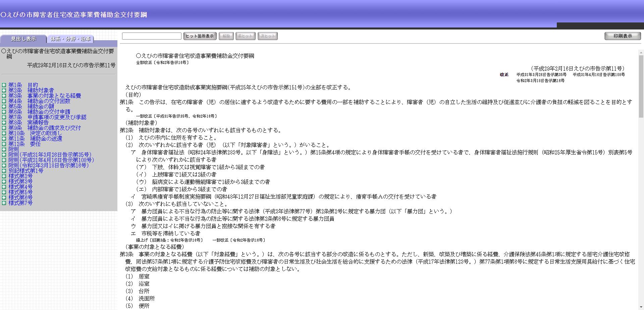Viewport: 644px width, 310px height.
Task: Click the plus icon next to 第12条 委任
Action: coord(4,144)
